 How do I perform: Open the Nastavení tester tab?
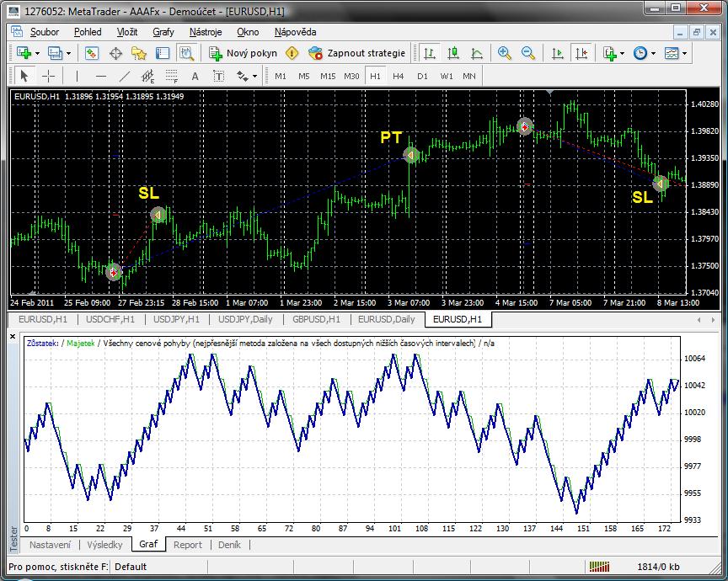click(51, 545)
